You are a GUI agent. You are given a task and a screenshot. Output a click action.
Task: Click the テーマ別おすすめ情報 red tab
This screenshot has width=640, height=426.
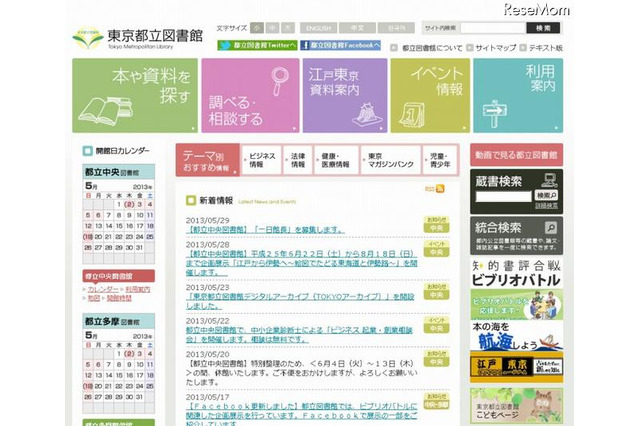208,160
